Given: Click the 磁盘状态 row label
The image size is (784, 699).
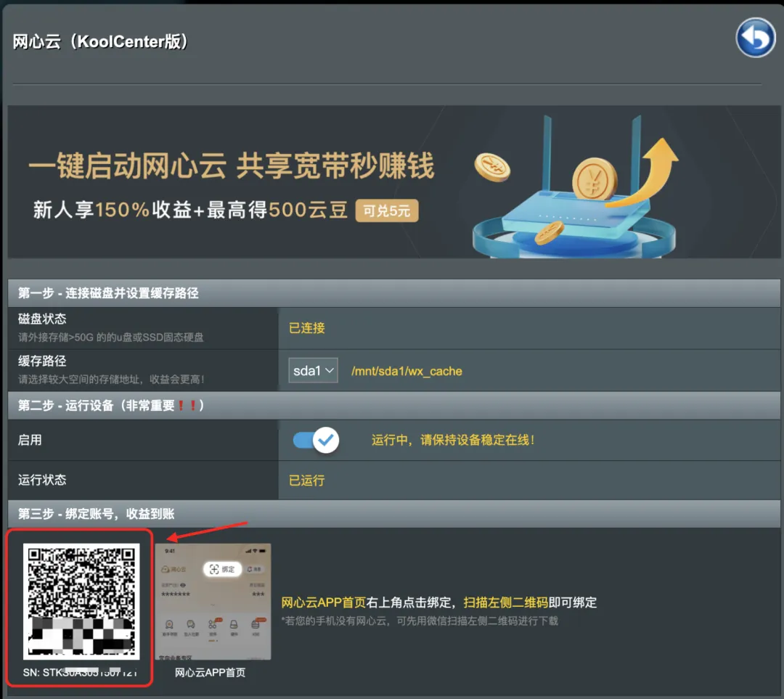Looking at the screenshot, I should (42, 319).
